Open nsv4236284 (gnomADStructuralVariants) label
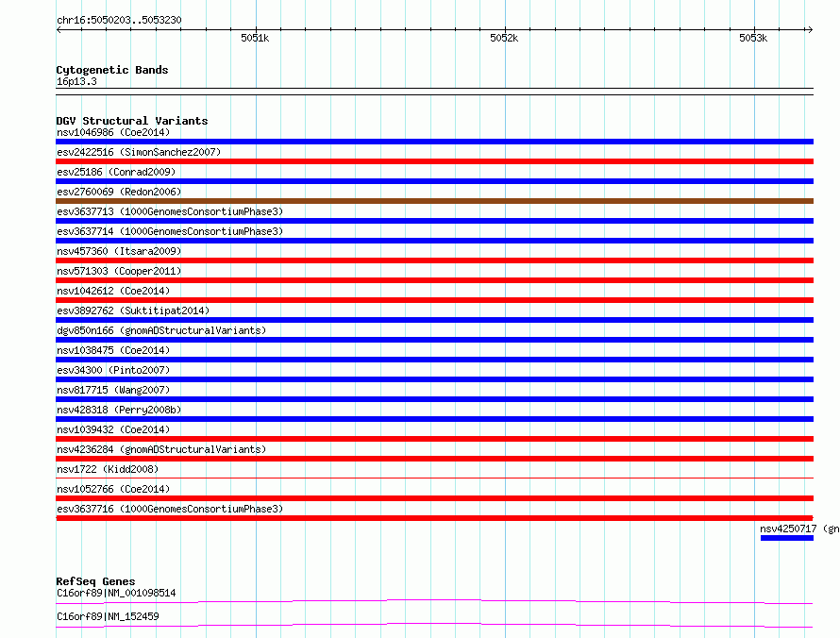The width and height of the screenshot is (840, 638). click(x=161, y=449)
